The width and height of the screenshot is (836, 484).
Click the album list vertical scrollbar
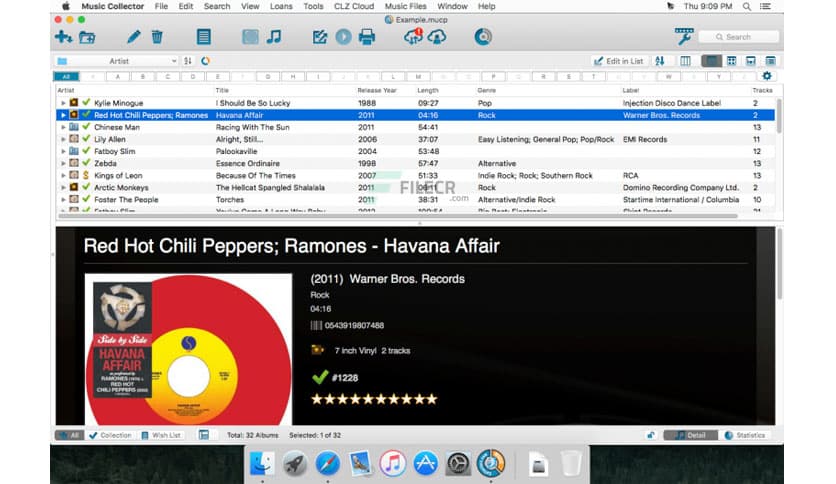click(779, 116)
